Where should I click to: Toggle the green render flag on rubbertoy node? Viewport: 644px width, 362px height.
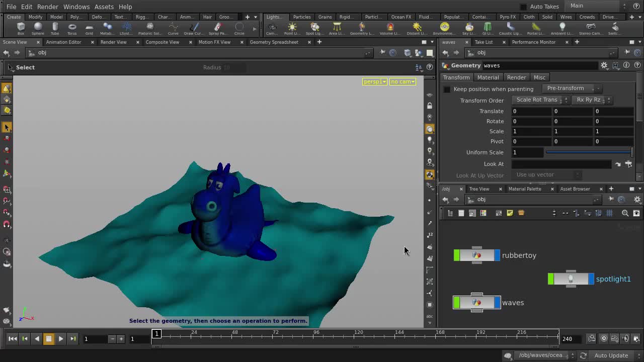tap(457, 255)
